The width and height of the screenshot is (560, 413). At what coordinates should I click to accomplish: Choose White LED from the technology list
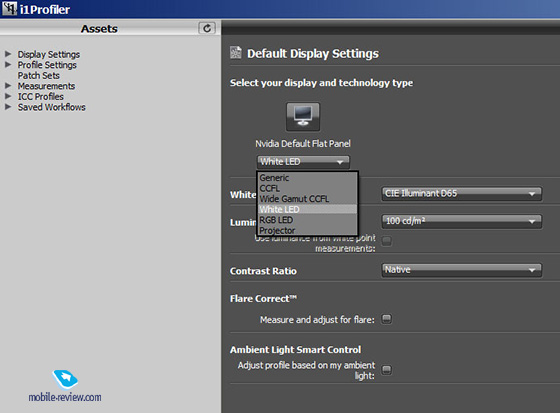tap(308, 209)
